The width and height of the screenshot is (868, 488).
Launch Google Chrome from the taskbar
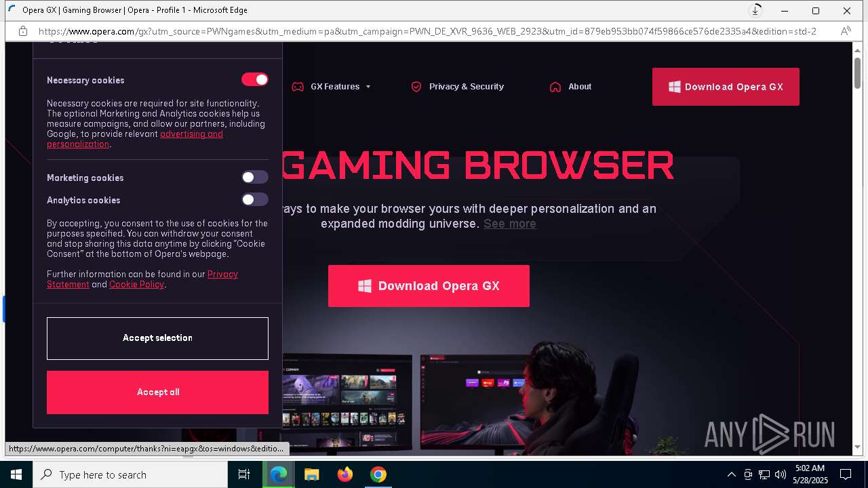tap(378, 474)
